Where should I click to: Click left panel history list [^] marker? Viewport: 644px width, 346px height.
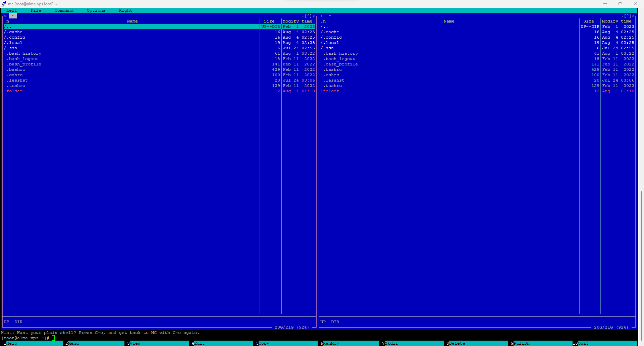pyautogui.click(x=308, y=16)
